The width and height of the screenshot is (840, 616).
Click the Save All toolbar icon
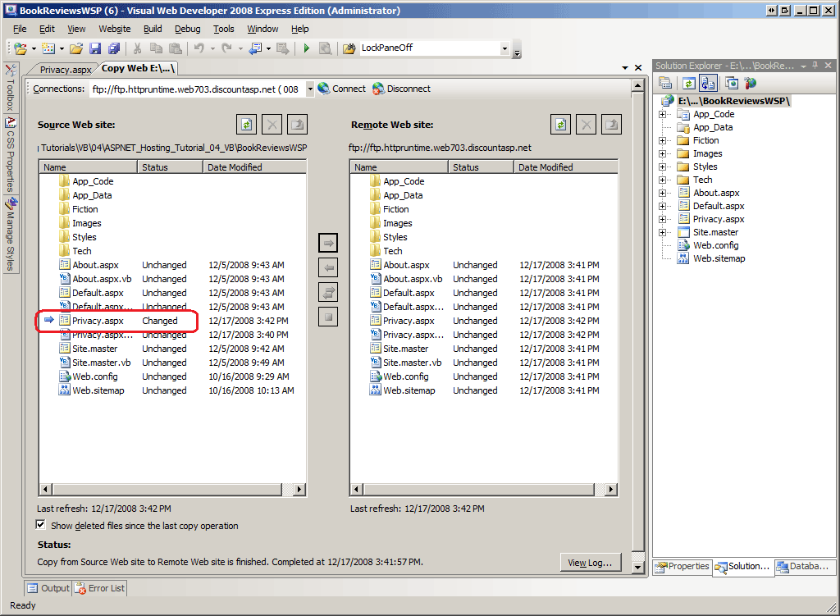coord(114,48)
